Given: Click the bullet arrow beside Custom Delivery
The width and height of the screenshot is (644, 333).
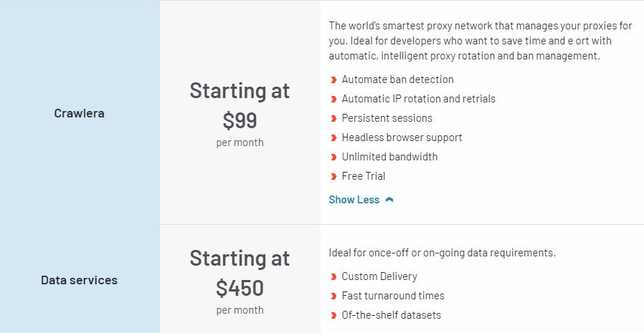Looking at the screenshot, I should (333, 276).
